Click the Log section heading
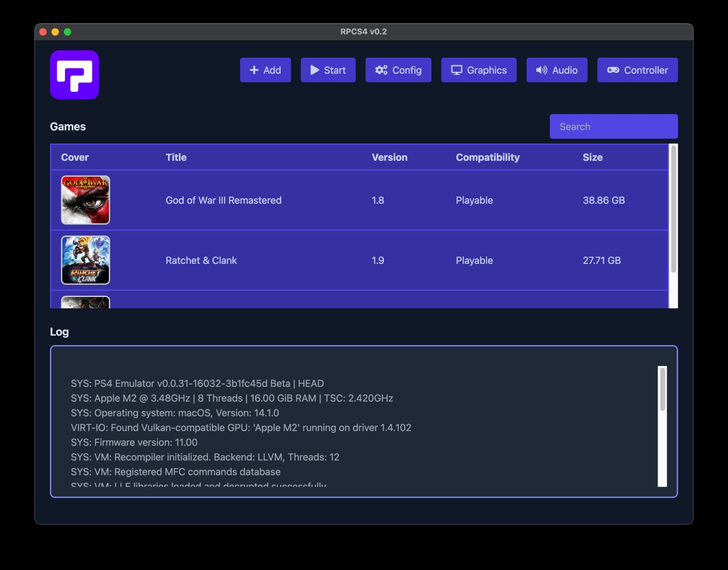 pos(59,332)
